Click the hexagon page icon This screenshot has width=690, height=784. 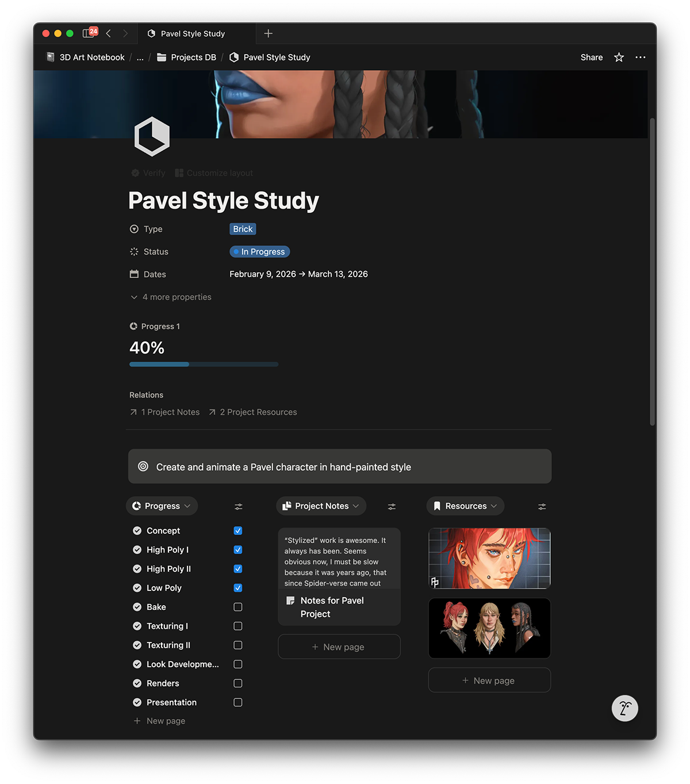click(152, 136)
